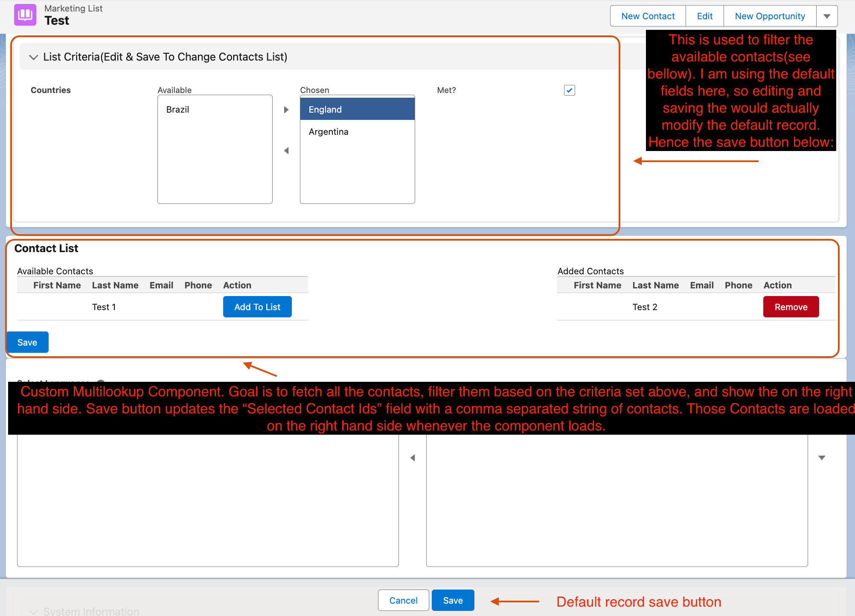Open the more actions dropdown arrow
855x616 pixels.
(827, 16)
